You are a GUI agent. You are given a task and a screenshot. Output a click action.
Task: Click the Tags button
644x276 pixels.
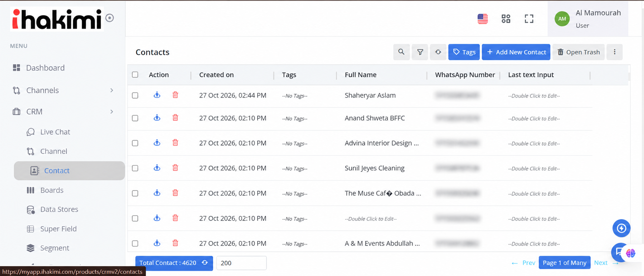click(x=464, y=52)
